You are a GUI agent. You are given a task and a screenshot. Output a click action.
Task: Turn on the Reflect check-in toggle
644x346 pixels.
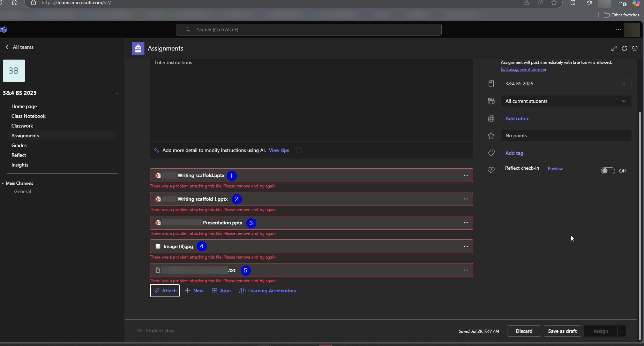click(x=608, y=171)
